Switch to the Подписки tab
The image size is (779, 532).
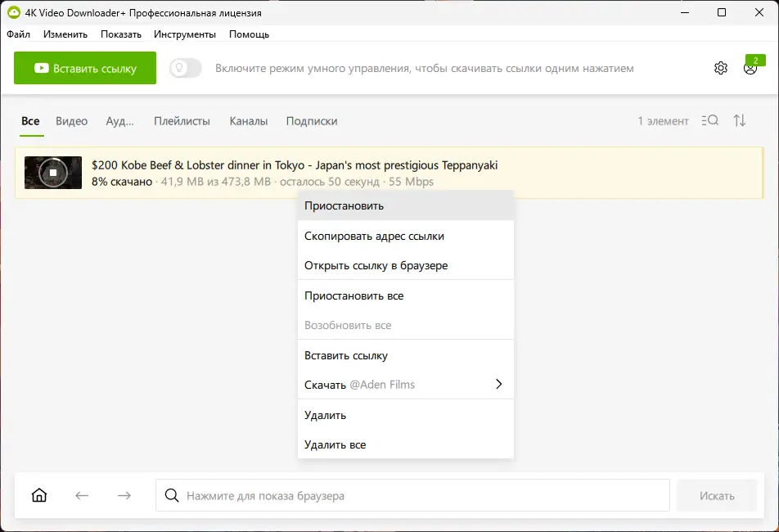(x=312, y=121)
